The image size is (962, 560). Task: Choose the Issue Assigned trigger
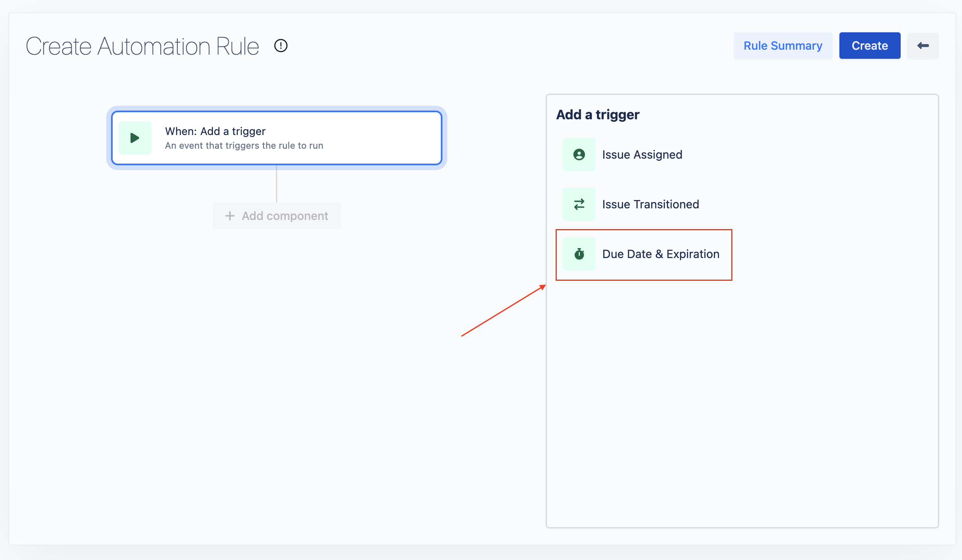pyautogui.click(x=642, y=154)
